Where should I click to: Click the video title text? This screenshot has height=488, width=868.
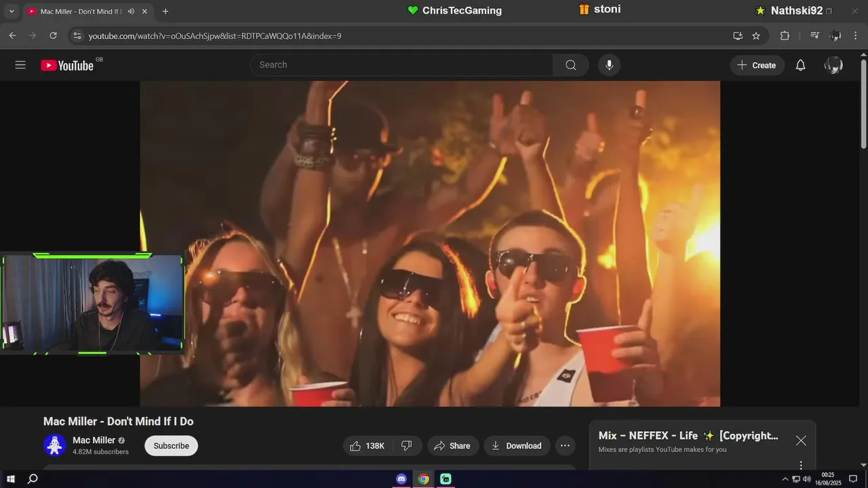[119, 422]
